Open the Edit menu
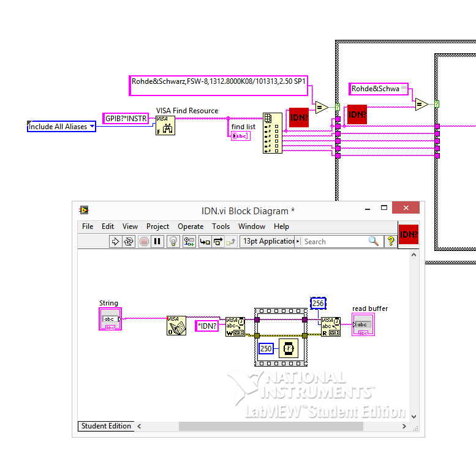 [107, 226]
